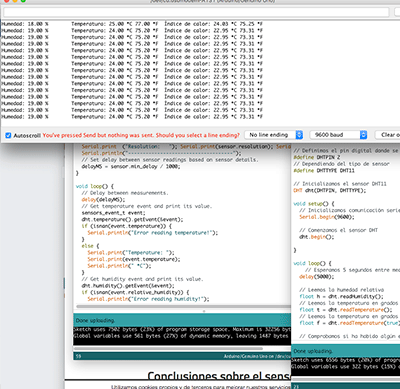Click 'Global variables use 322 bytes' console line
This screenshot has height=389, width=400.
pyautogui.click(x=345, y=367)
